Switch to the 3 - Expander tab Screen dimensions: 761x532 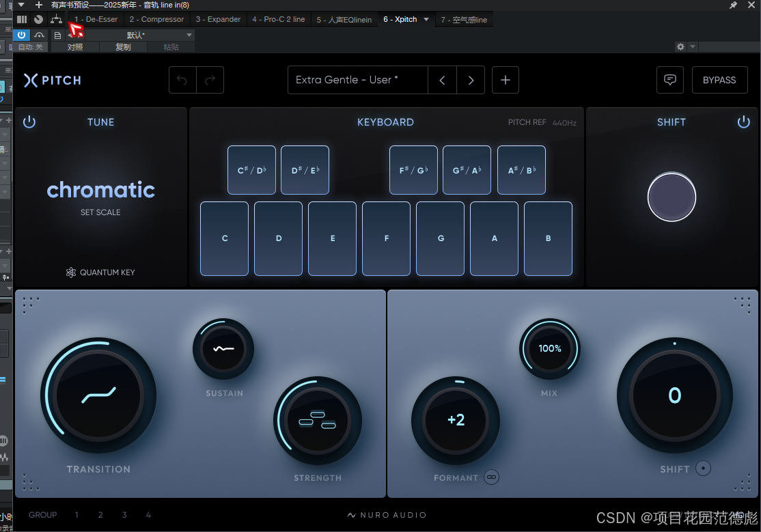click(x=218, y=19)
